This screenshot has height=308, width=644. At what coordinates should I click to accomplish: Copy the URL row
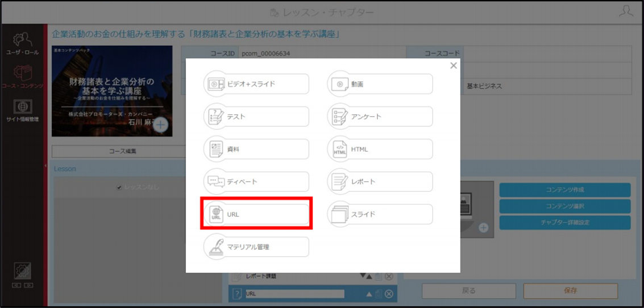[x=379, y=294]
